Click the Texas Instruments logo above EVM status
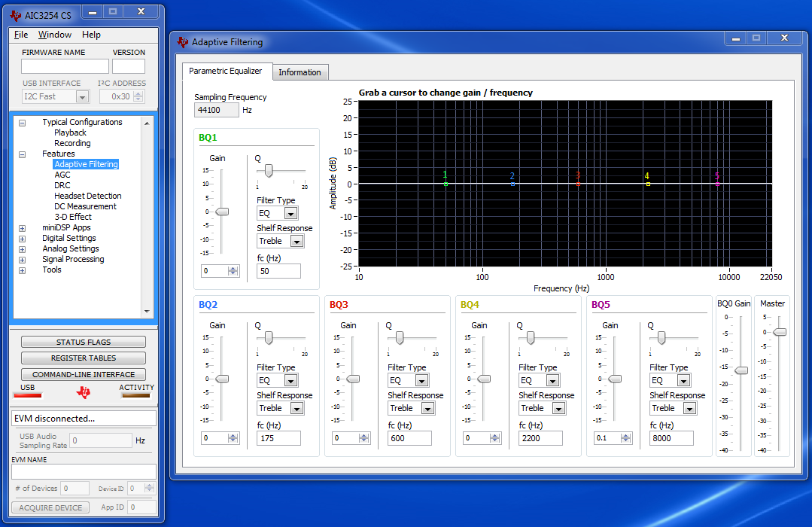Viewport: 812px width, 527px height. tap(83, 392)
